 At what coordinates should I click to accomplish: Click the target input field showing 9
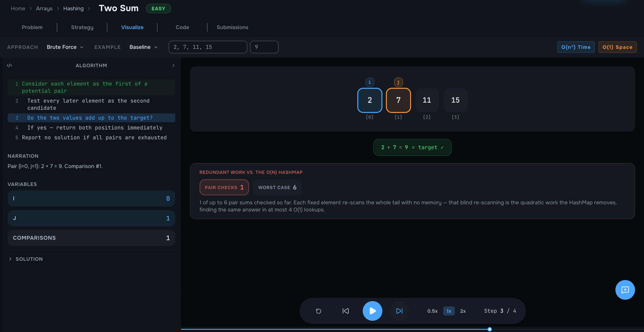point(264,47)
